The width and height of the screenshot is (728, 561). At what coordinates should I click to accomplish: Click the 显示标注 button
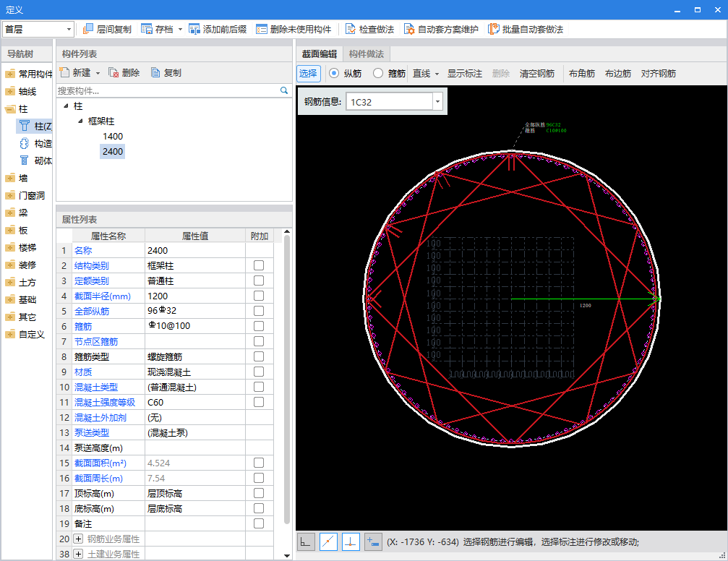coord(464,73)
